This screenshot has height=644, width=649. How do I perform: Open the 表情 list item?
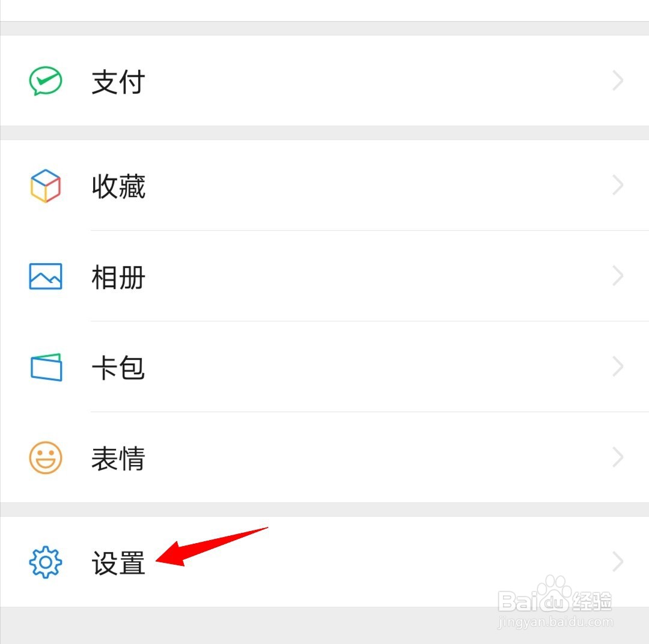[x=324, y=457]
